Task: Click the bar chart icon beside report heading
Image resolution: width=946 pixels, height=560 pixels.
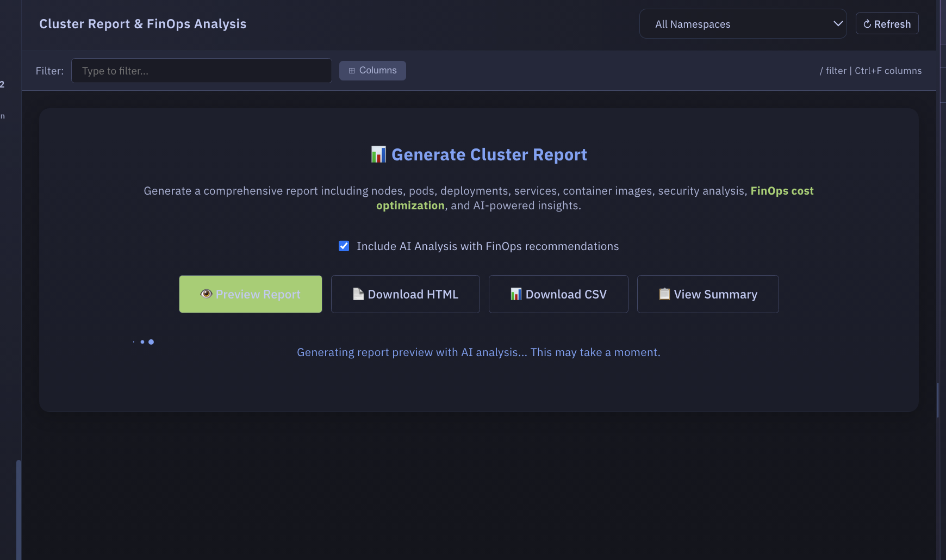Action: 378,154
